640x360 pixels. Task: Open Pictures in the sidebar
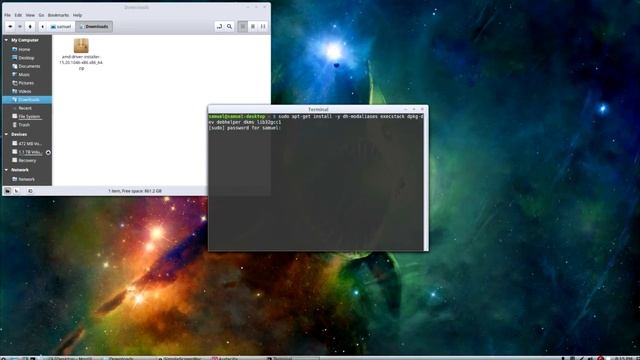(x=27, y=83)
